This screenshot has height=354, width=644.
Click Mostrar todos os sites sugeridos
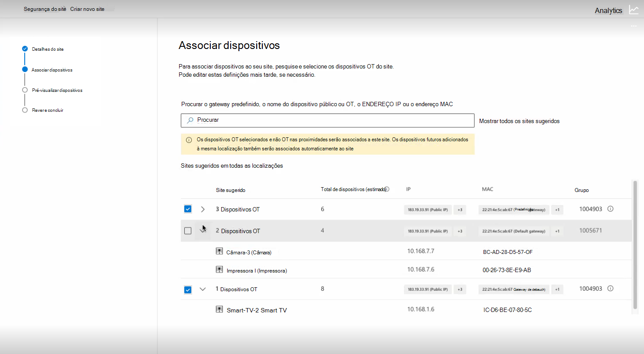pos(519,121)
